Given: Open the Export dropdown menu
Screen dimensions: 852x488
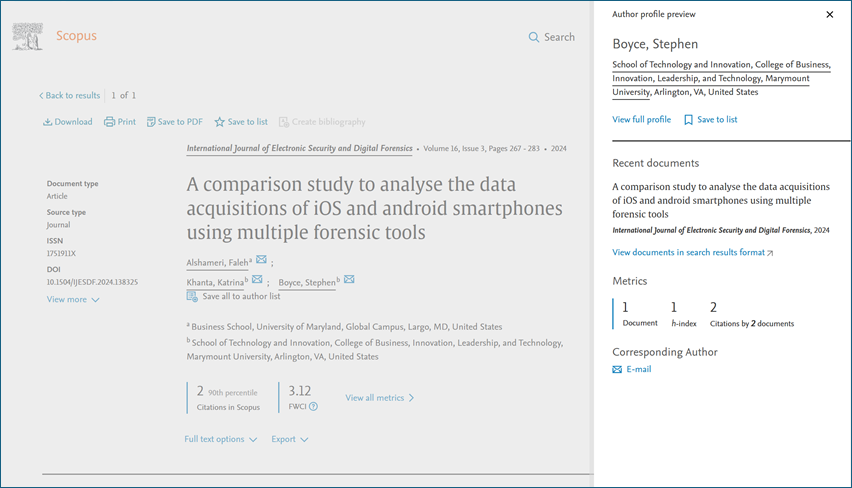Looking at the screenshot, I should point(289,439).
